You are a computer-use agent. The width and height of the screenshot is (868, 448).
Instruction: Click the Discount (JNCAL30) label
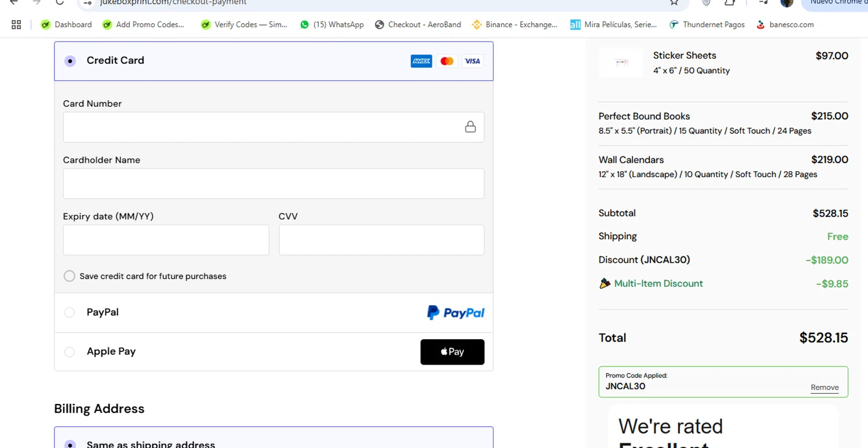click(644, 260)
